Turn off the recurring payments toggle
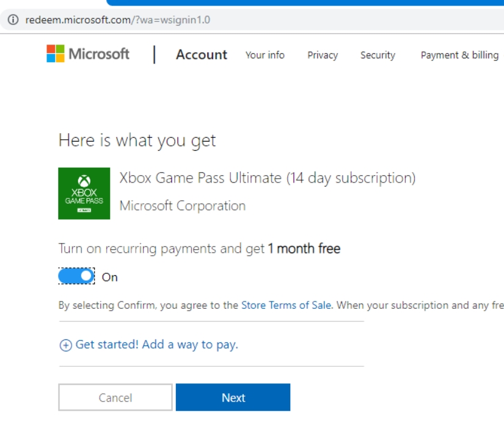Image resolution: width=504 pixels, height=445 pixels. coord(76,276)
